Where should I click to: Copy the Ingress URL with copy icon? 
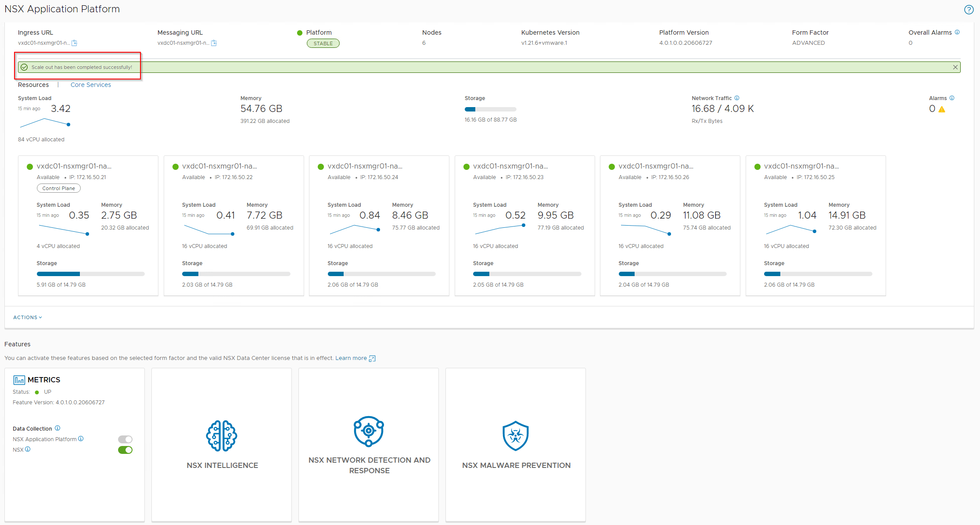click(x=75, y=43)
